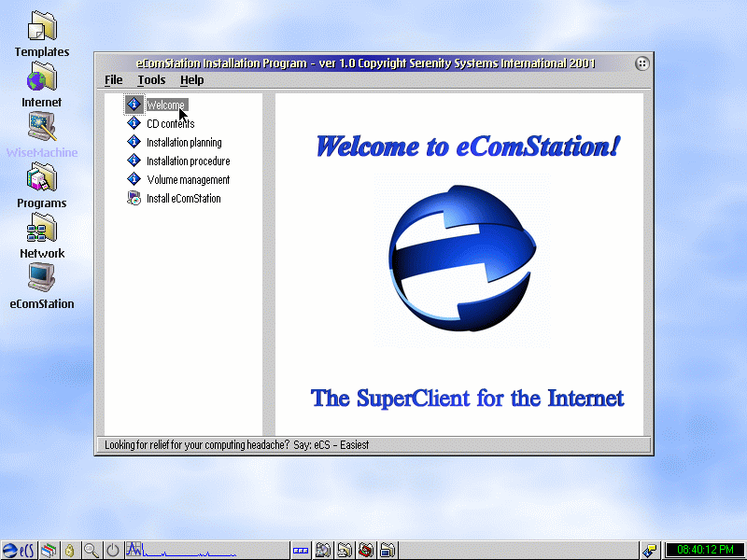Screen dimensions: 747x560
Task: Click the second folder tray icon in taskbar
Action: (x=344, y=551)
